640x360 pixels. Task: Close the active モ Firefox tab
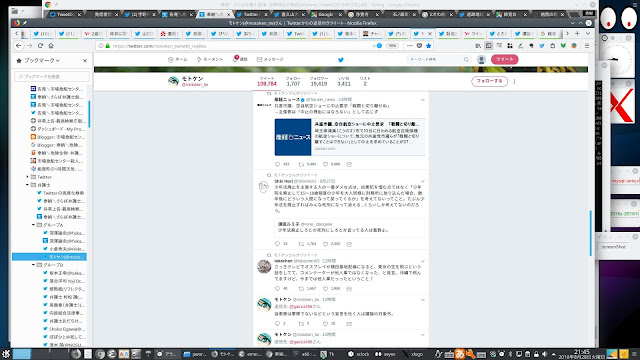[x=430, y=33]
